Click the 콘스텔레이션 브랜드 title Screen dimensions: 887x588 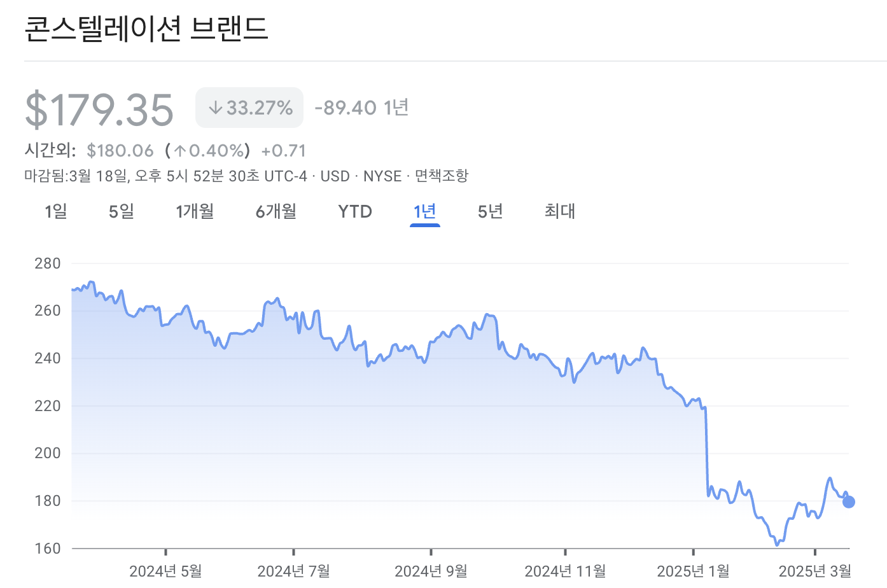(146, 29)
